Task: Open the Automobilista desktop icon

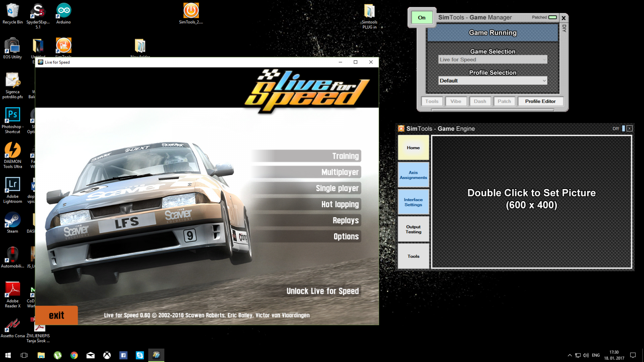Action: point(12,258)
